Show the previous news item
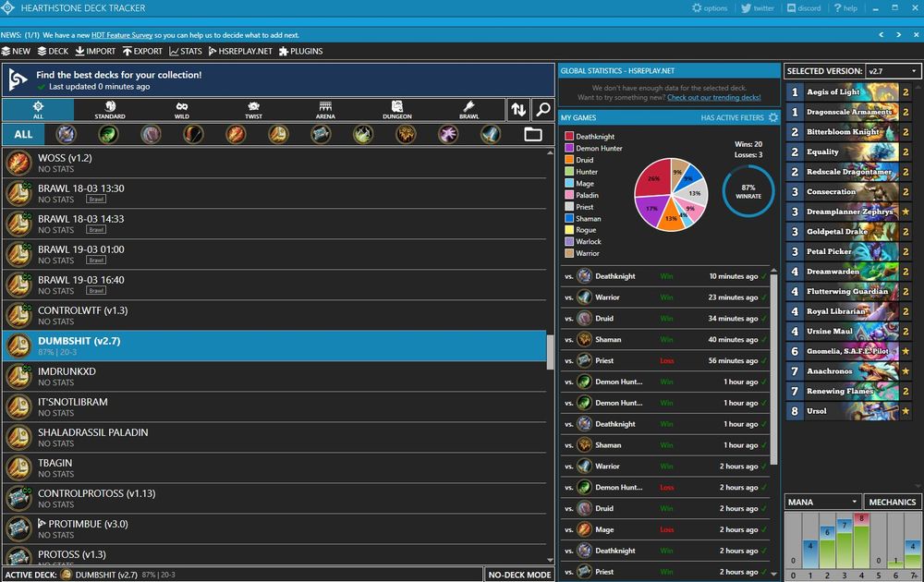 [x=881, y=35]
